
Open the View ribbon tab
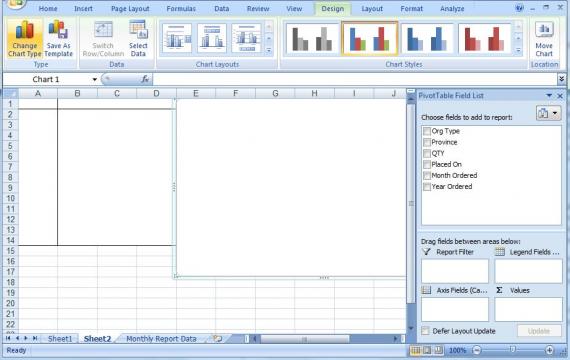(x=294, y=8)
